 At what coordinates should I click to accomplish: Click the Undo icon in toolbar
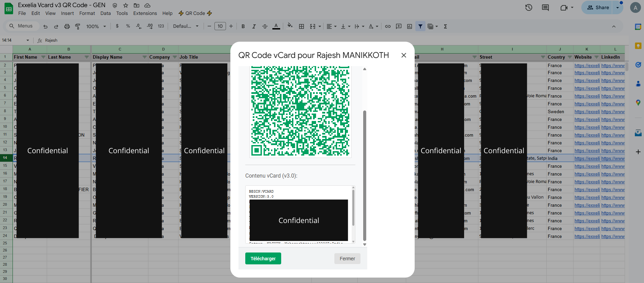45,26
